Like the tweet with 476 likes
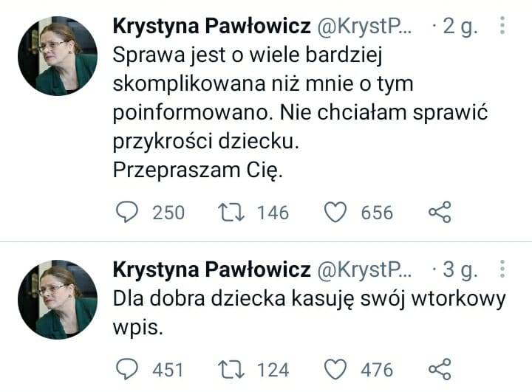This screenshot has height=392, width=532. pyautogui.click(x=337, y=368)
